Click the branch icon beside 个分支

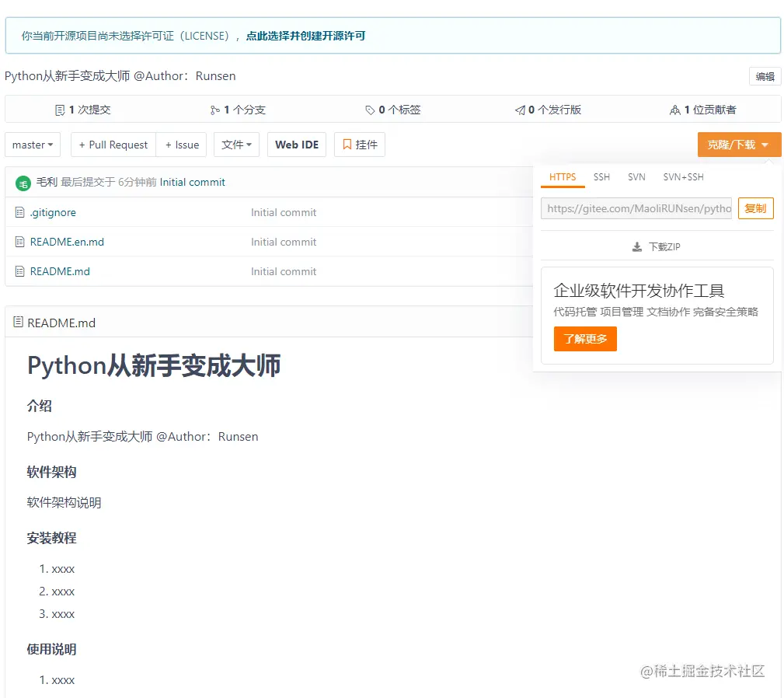215,110
